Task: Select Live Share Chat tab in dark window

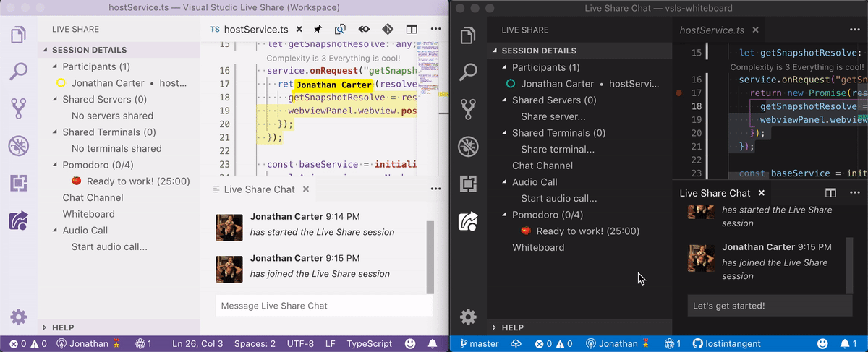Action: 715,193
